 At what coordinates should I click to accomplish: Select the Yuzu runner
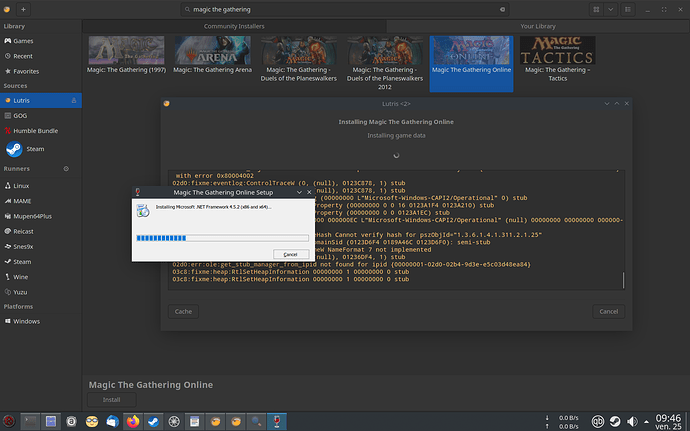pos(40,292)
